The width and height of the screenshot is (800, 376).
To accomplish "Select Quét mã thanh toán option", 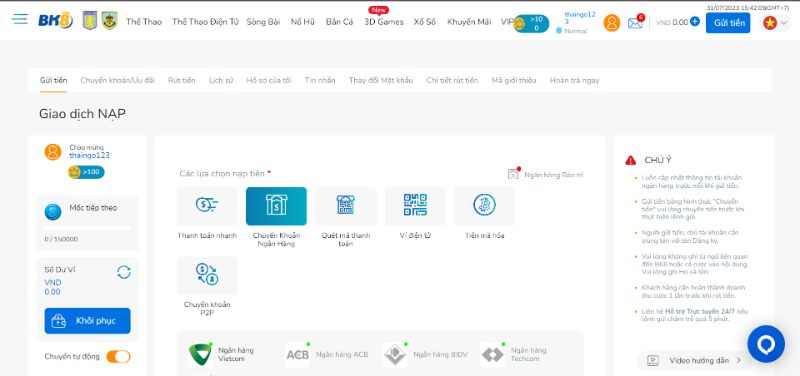I will point(345,206).
